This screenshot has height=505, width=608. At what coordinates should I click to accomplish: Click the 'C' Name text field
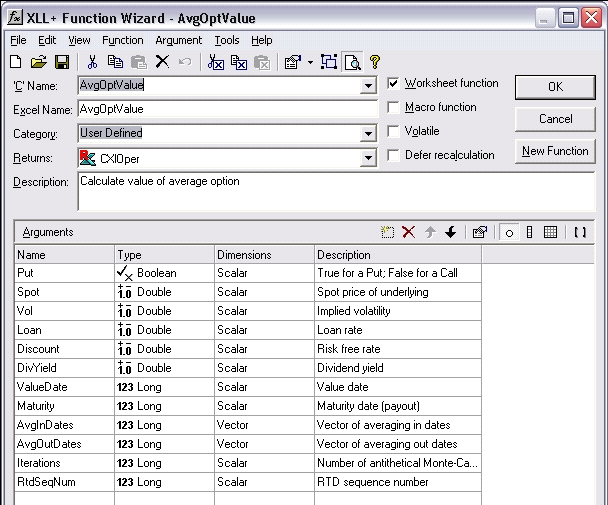coord(219,85)
